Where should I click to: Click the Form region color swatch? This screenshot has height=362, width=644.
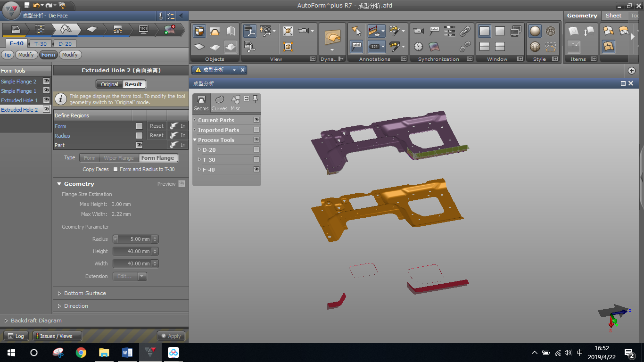pyautogui.click(x=139, y=126)
